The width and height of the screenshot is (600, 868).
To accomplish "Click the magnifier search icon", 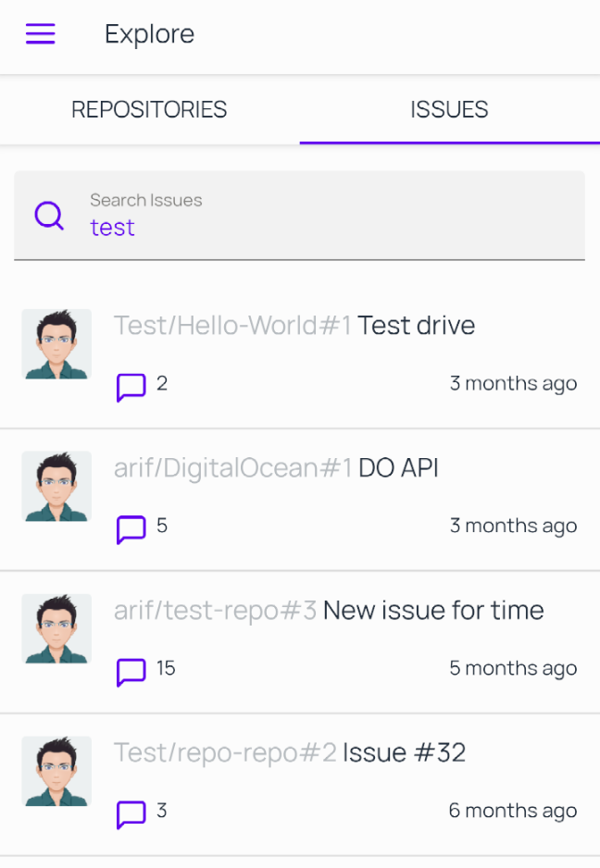I will point(49,216).
